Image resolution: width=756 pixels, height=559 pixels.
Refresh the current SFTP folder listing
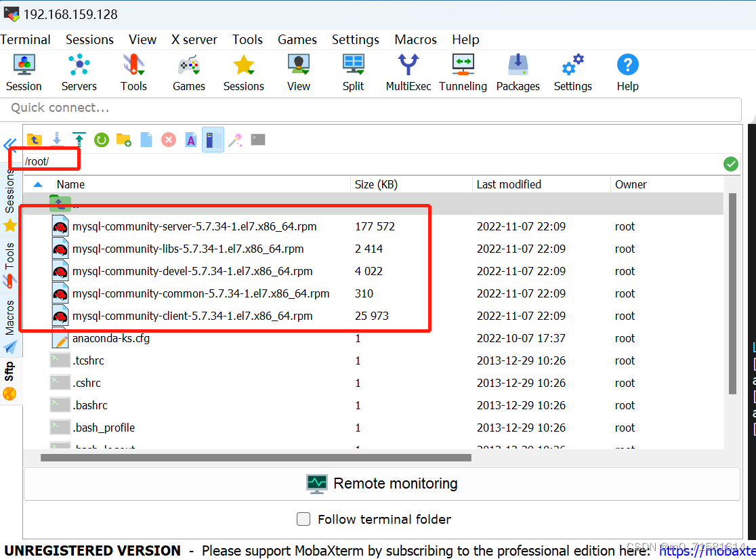[x=102, y=140]
